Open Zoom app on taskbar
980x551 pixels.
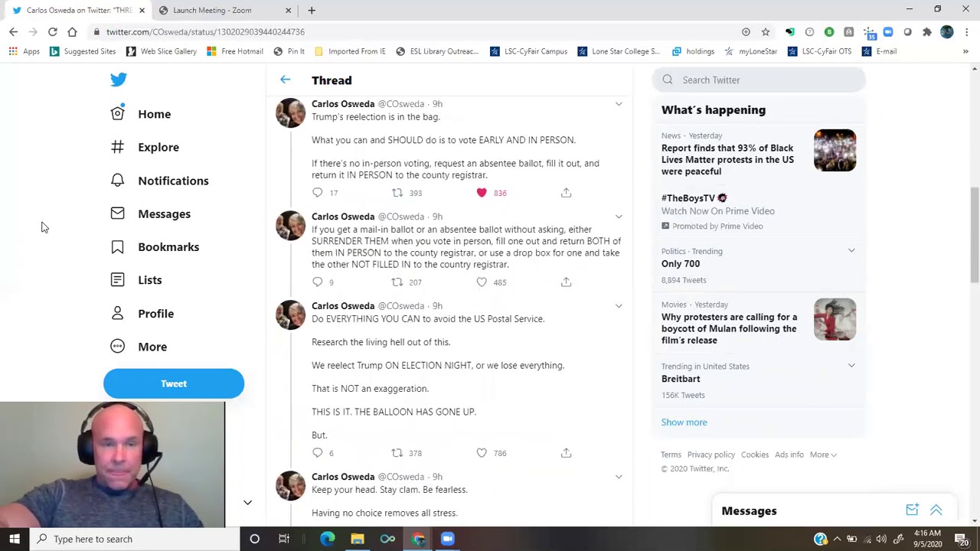pos(448,539)
